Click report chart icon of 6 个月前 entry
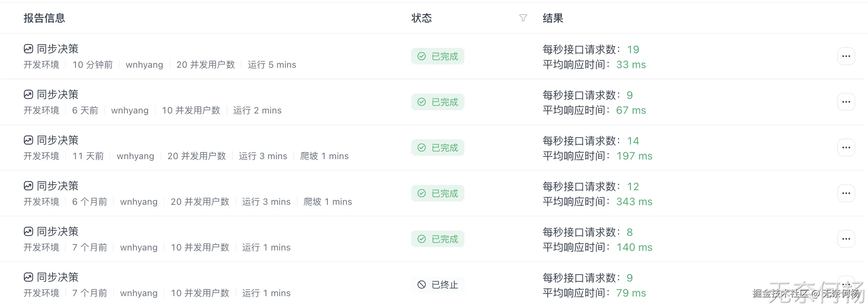Screen dimensions: 868x307 (28, 186)
